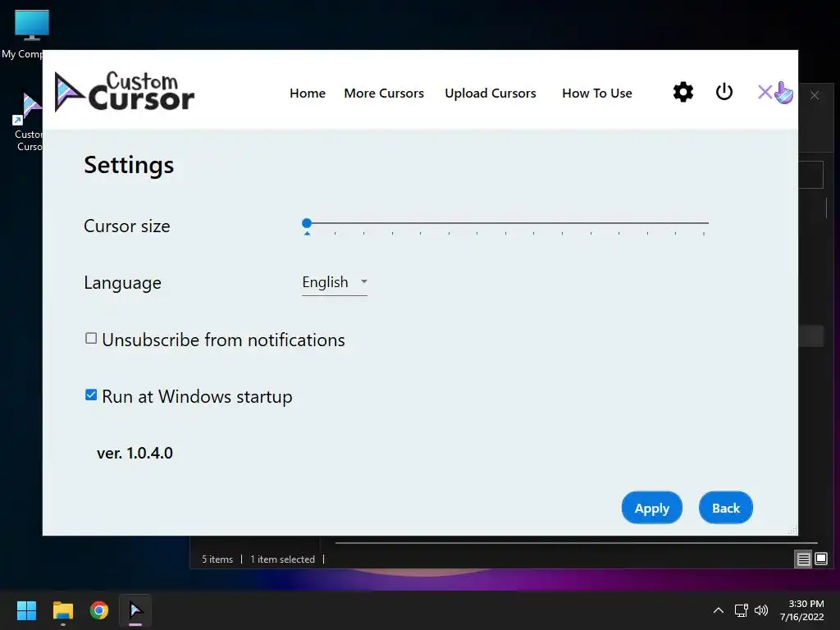
Task: Open the English language dropdown
Action: [x=335, y=282]
